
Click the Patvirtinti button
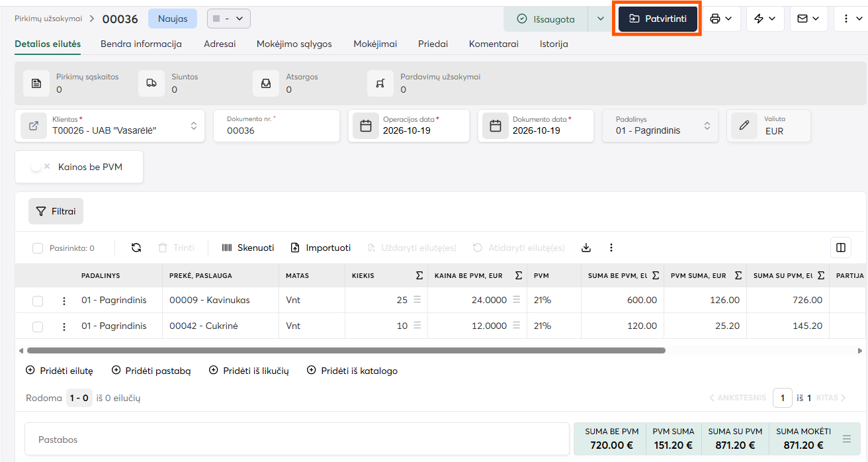[x=658, y=19]
